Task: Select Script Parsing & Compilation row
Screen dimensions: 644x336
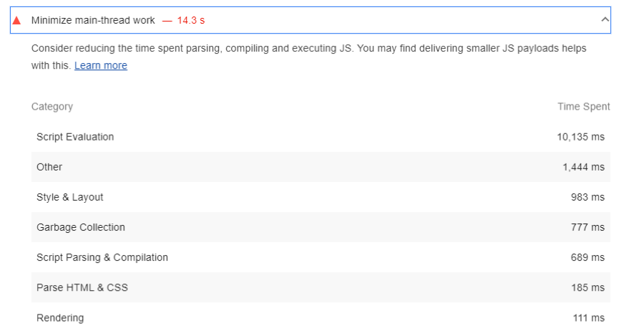Action: pyautogui.click(x=102, y=257)
